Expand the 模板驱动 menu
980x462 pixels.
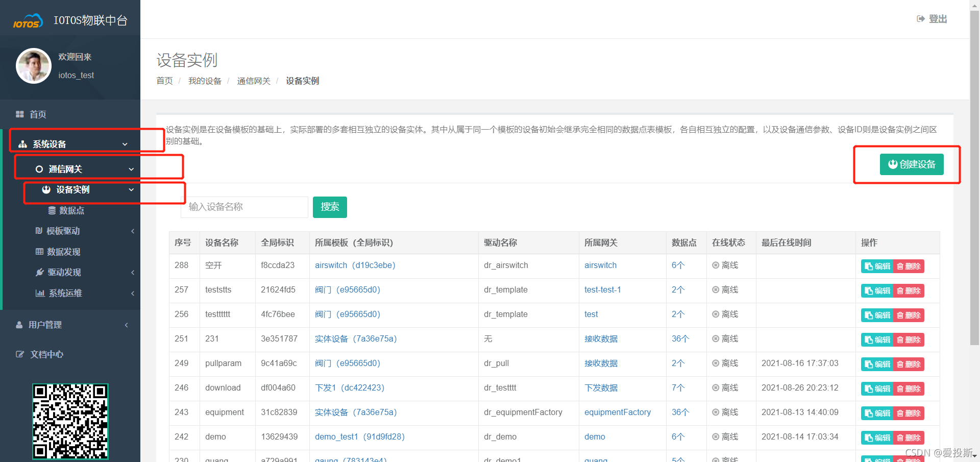[x=63, y=231]
